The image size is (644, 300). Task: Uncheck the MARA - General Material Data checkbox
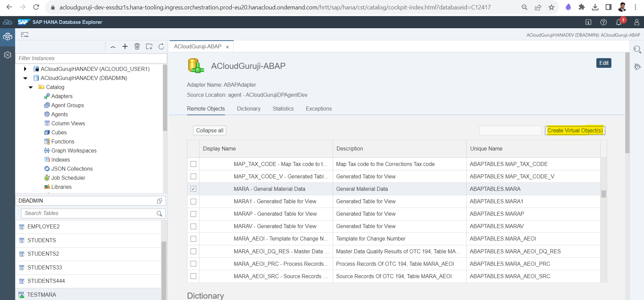click(x=193, y=189)
